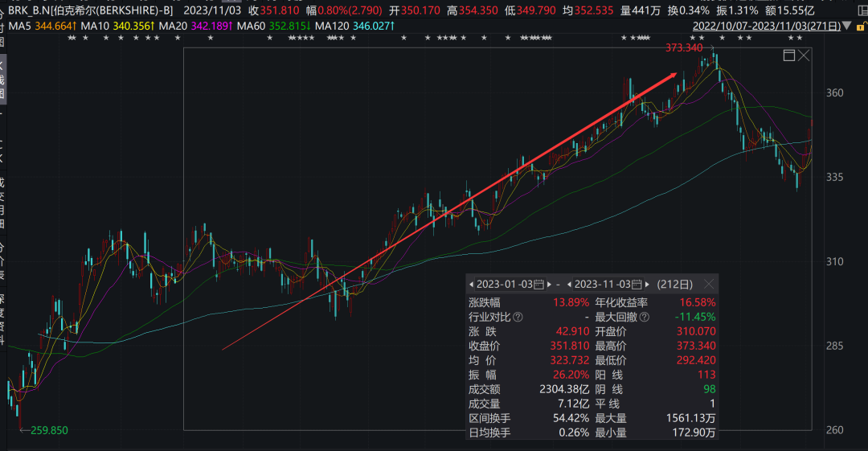Click the 260 price axis label
The height and width of the screenshot is (451, 868).
(x=835, y=430)
